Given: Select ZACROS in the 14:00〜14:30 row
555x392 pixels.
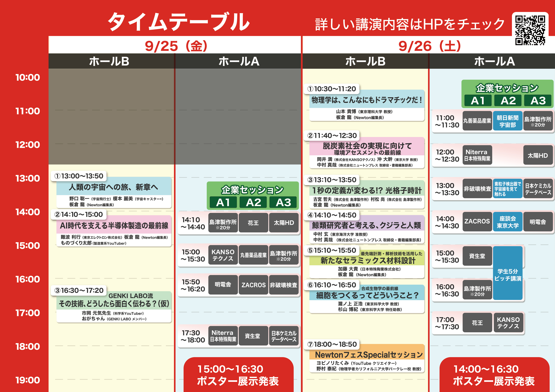Looking at the screenshot, I should pos(477,222).
